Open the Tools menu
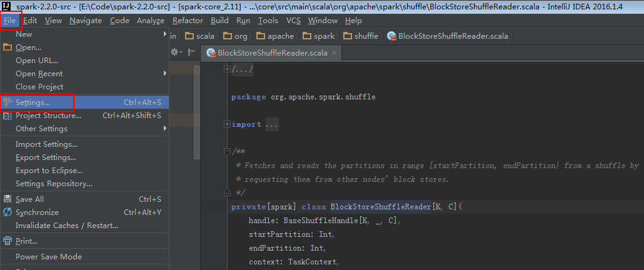 [268, 21]
